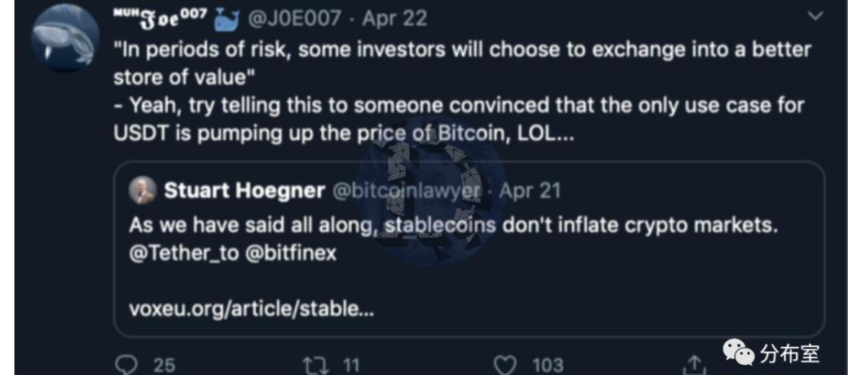Open the @J0E007 handle
This screenshot has height=375, width=868.
(x=294, y=19)
